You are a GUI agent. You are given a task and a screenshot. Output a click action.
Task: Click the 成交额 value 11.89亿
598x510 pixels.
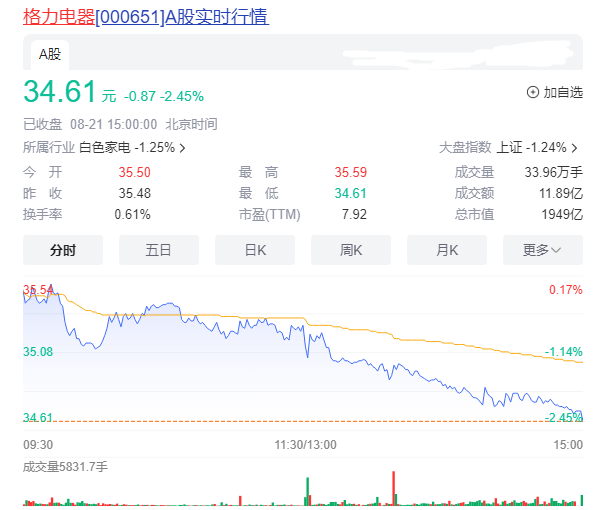coord(561,193)
